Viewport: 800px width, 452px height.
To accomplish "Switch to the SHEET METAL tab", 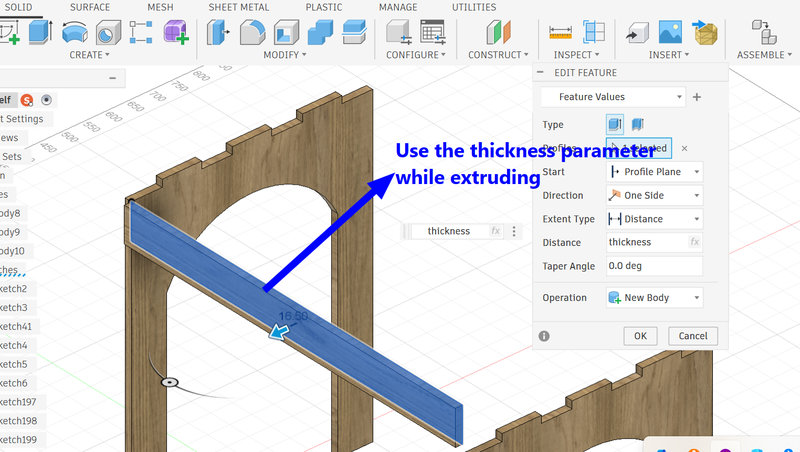I will tap(238, 7).
